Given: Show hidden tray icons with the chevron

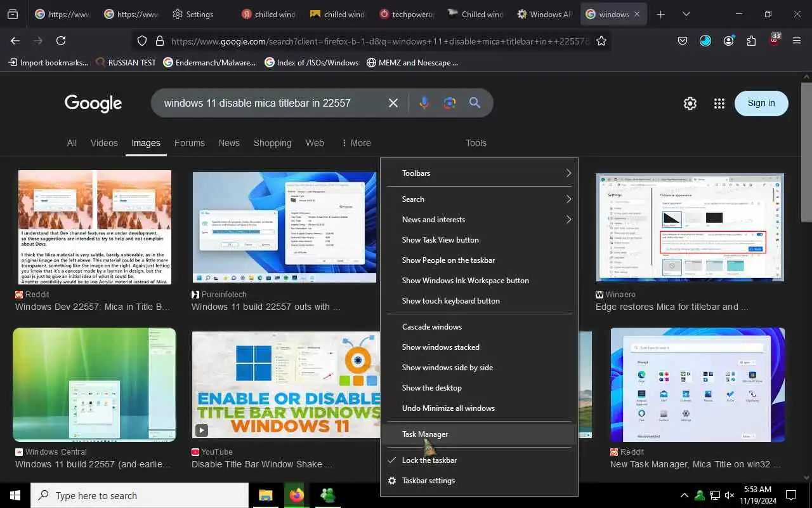Looking at the screenshot, I should pos(684,495).
